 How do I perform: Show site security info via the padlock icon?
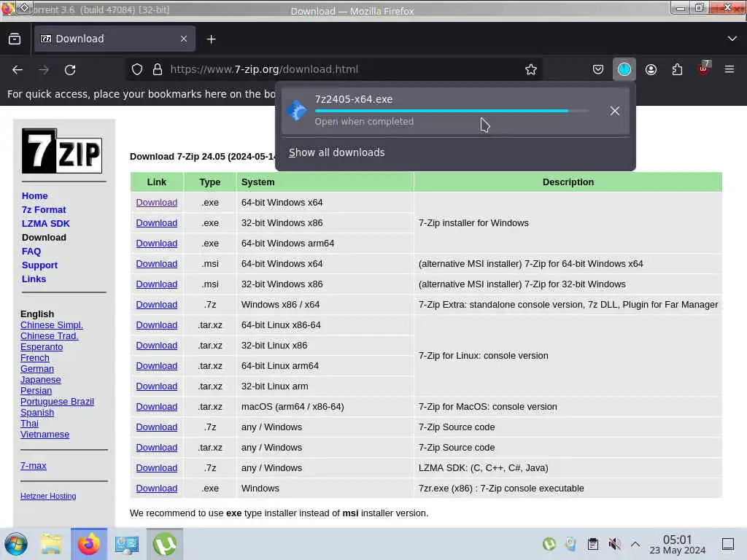click(158, 69)
